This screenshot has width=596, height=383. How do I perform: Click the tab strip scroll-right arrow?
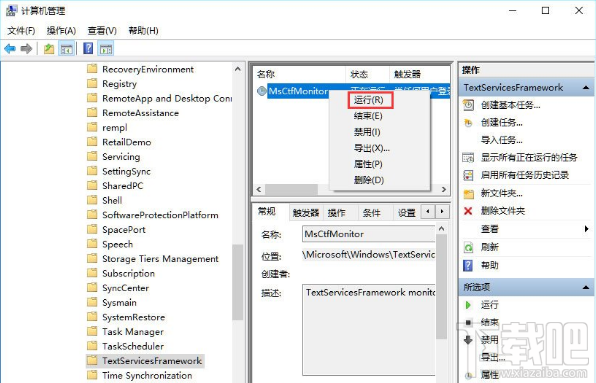pyautogui.click(x=442, y=211)
